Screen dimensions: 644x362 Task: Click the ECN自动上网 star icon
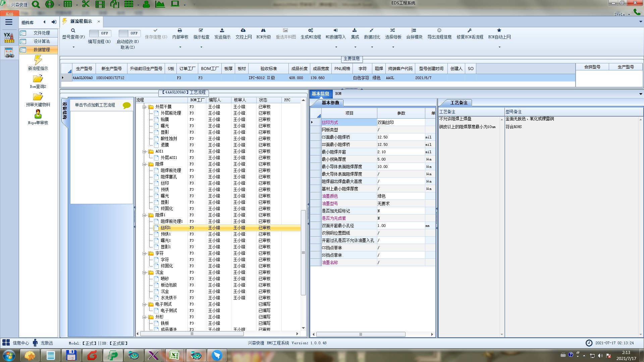[x=499, y=31]
